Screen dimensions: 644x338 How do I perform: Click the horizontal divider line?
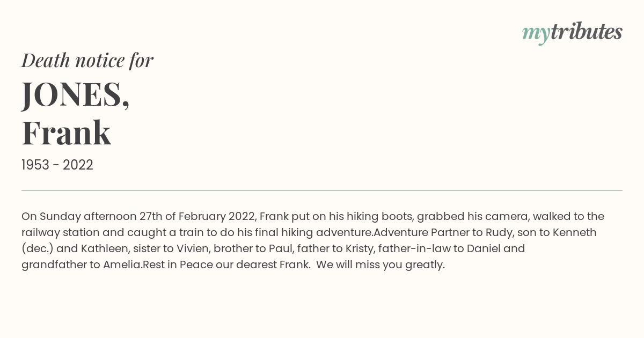(x=322, y=190)
